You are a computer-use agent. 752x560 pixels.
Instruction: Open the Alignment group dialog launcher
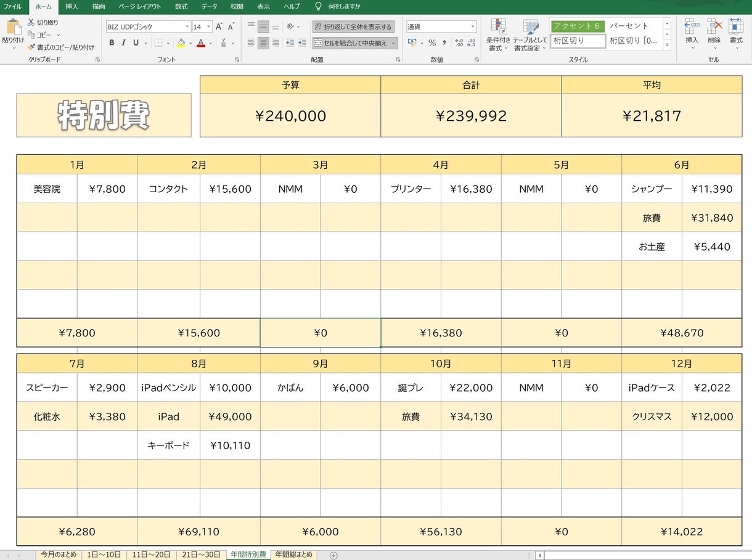click(398, 60)
